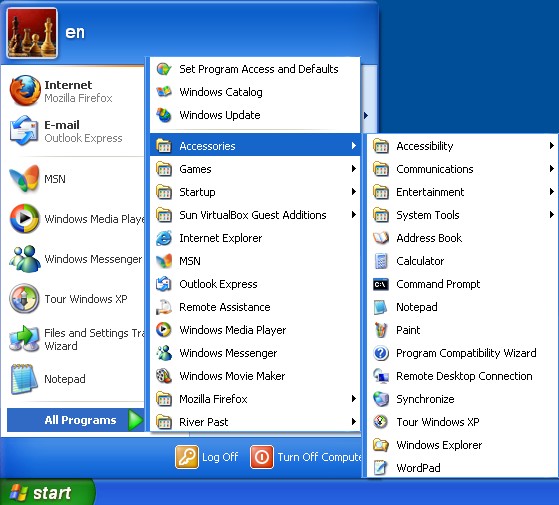Click Files and Settings Transfer Wizard icon
559x505 pixels.
(24, 339)
